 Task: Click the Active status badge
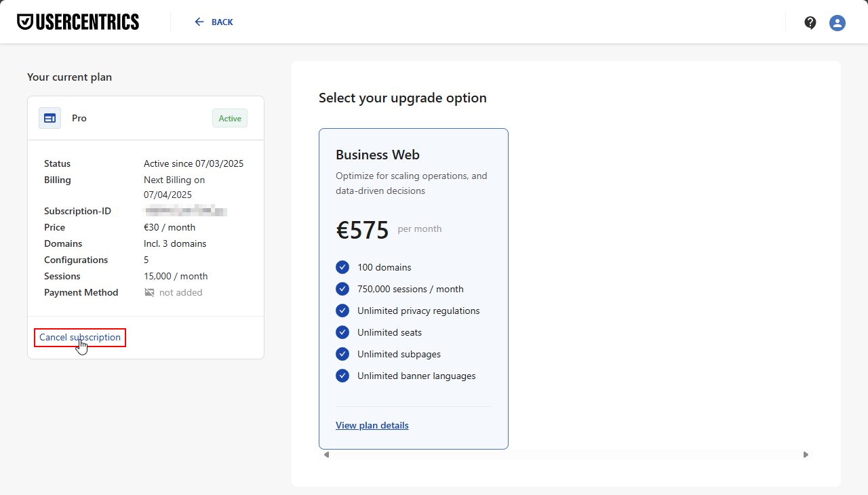click(230, 118)
